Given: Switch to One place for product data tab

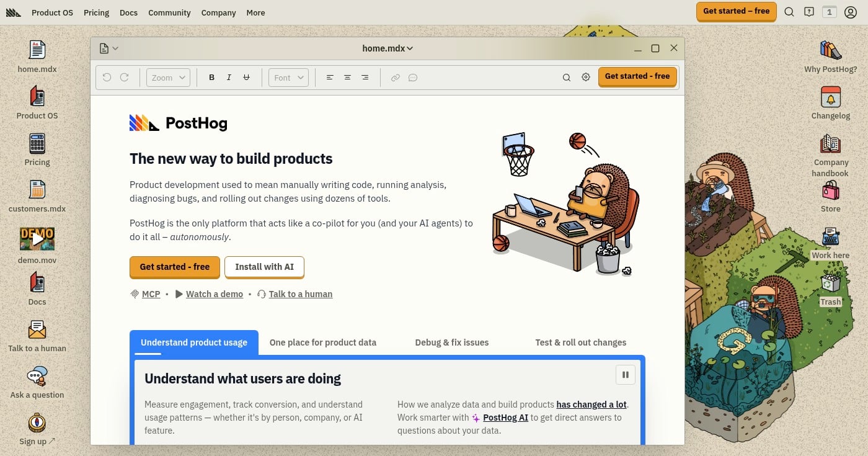Looking at the screenshot, I should 323,342.
